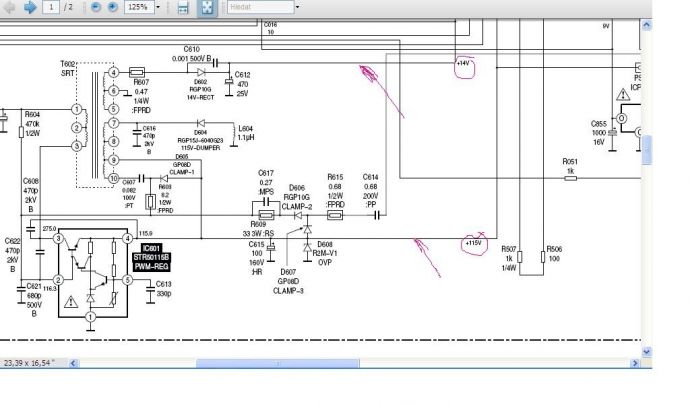
Task: Click the vertical scrollbar down arrow
Action: [646, 351]
